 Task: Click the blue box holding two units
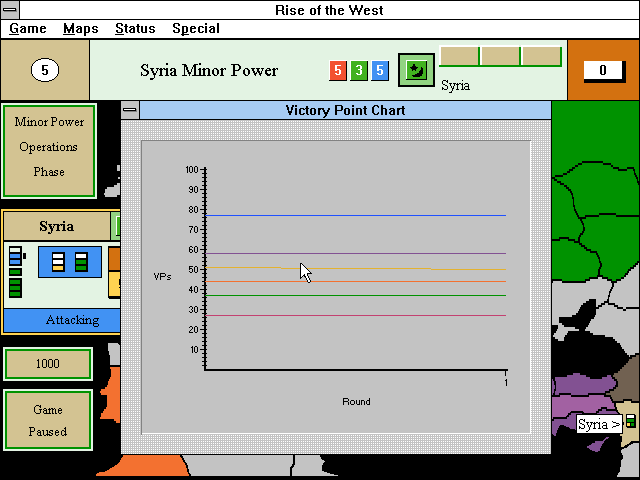coord(70,262)
